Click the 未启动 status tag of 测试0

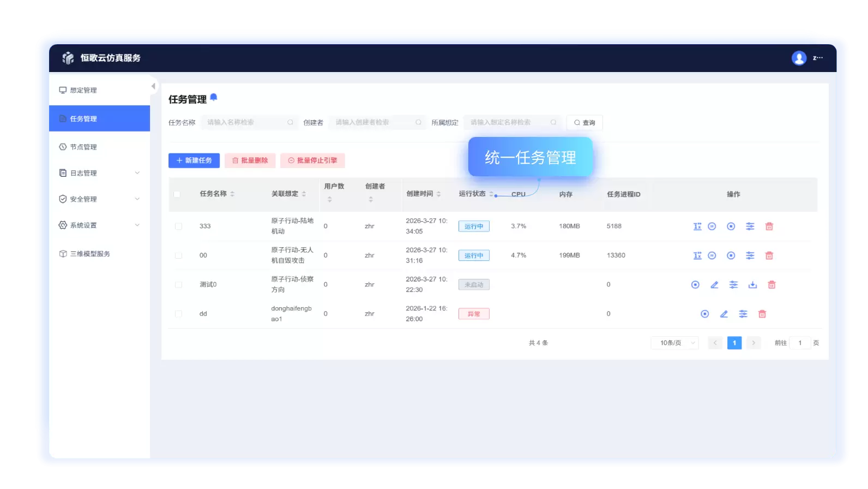click(x=474, y=285)
